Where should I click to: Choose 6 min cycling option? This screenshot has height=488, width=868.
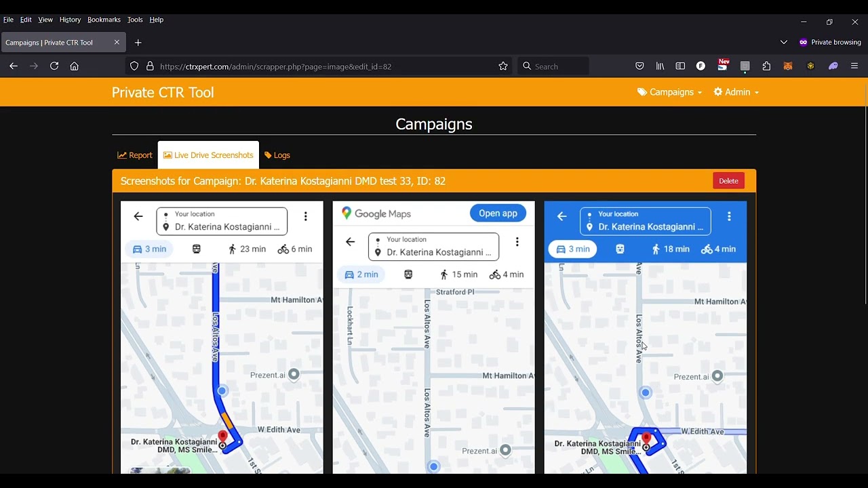tap(295, 249)
